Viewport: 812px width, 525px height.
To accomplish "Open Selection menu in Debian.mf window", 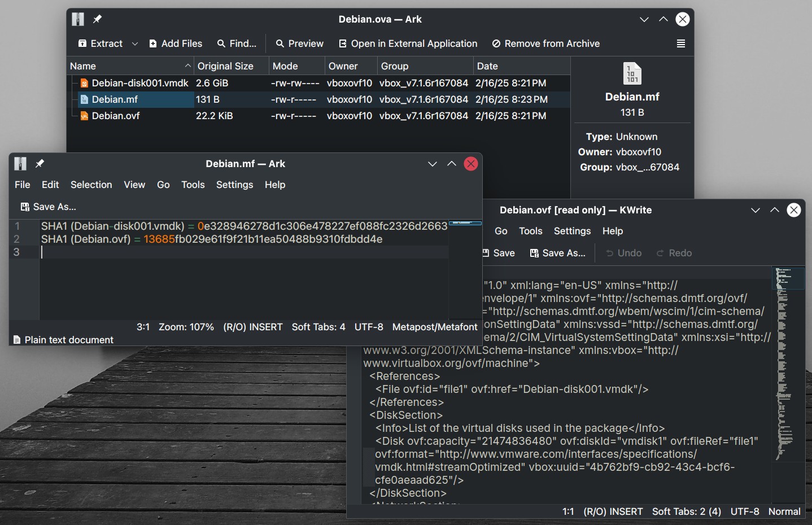I will [91, 185].
